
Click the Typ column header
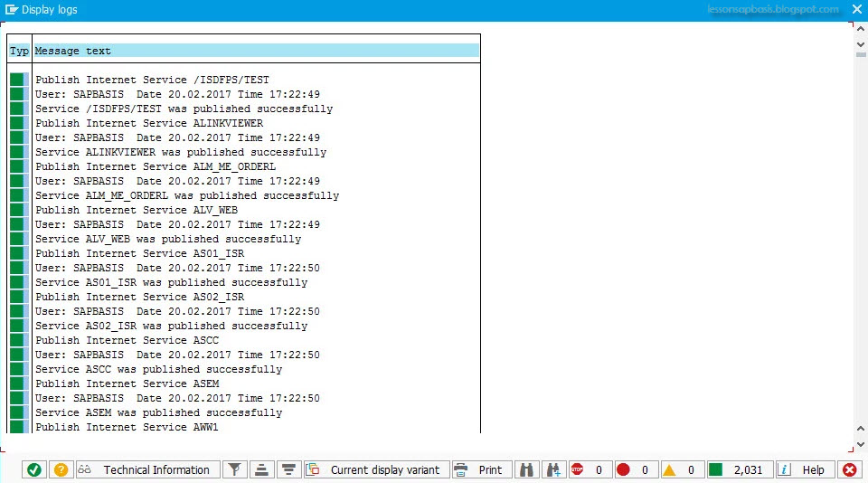pyautogui.click(x=19, y=51)
